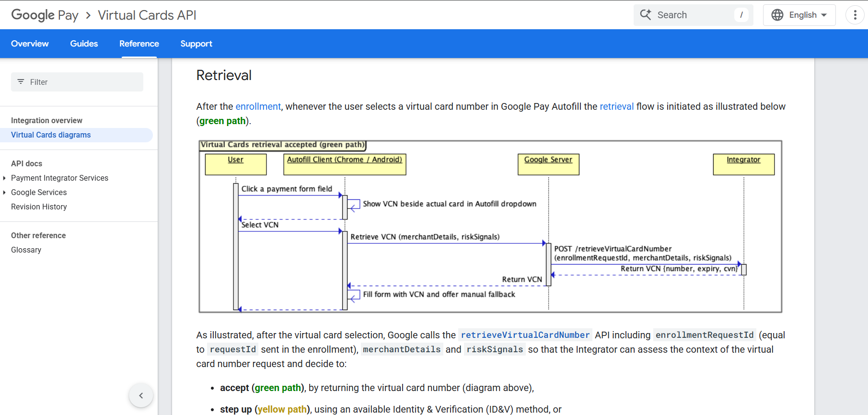Viewport: 868px width, 415px height.
Task: Select the Reference tab
Action: tap(139, 44)
